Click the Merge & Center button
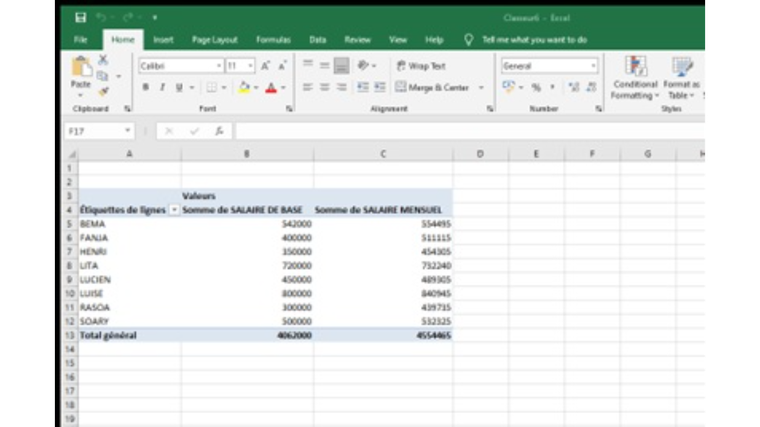This screenshot has height=427, width=760. 432,88
